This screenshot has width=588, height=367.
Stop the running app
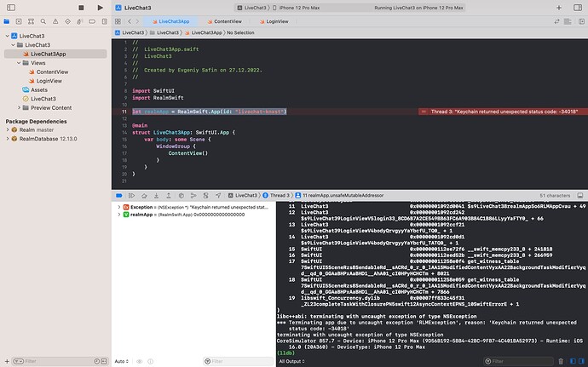tap(80, 7)
